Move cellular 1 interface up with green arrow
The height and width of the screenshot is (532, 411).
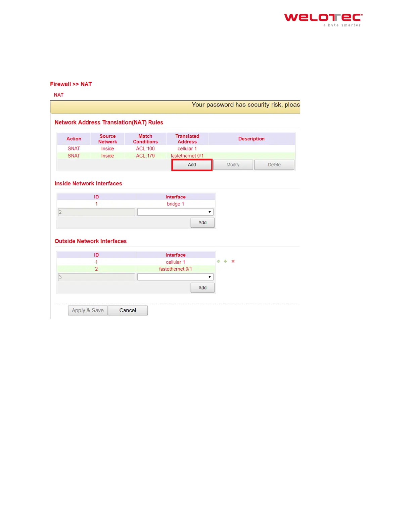[x=218, y=261]
